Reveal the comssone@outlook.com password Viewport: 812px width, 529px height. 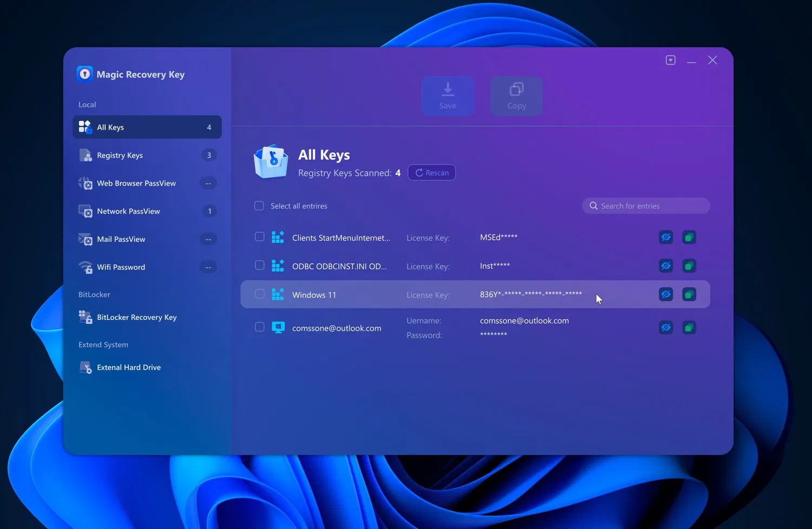coord(666,328)
